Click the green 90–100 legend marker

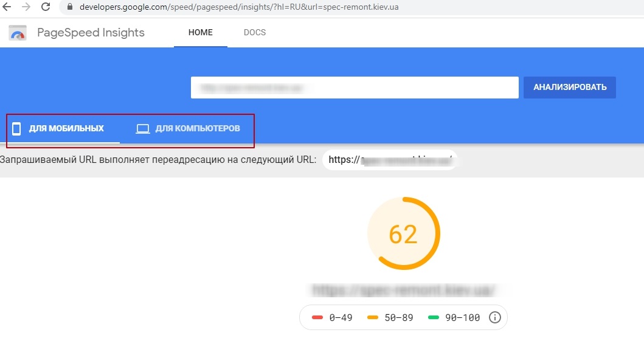tap(434, 317)
